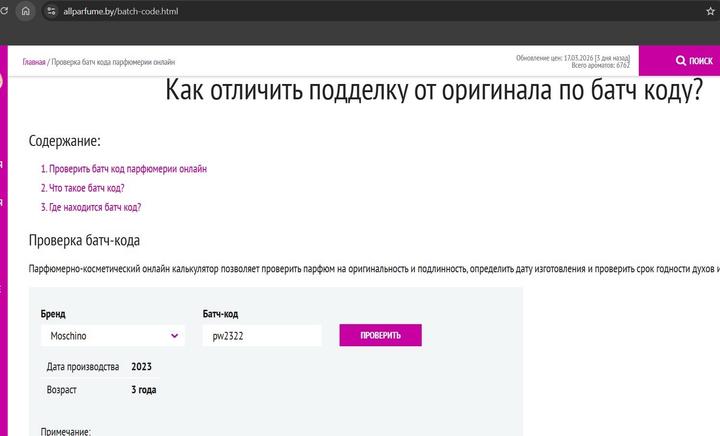Reload the page using the refresh icon
This screenshot has width=720, height=436.
coord(4,10)
